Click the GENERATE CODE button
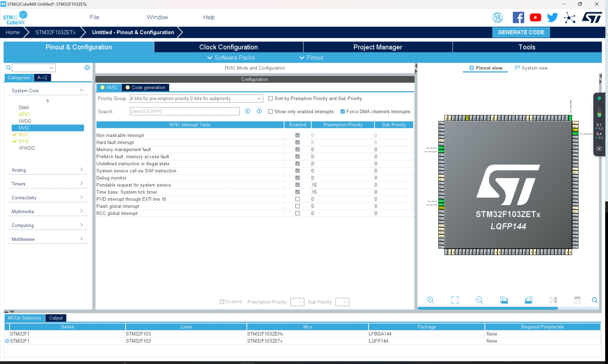The height and width of the screenshot is (364, 608). tap(521, 32)
